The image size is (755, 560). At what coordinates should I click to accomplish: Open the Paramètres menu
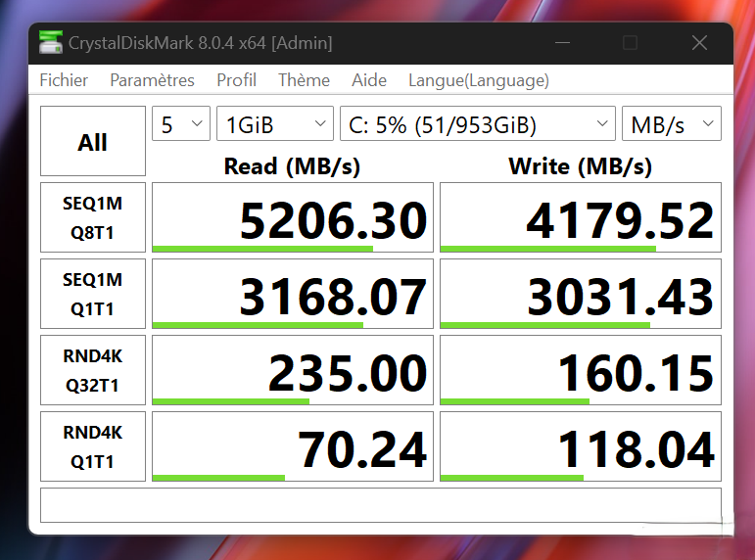(152, 80)
